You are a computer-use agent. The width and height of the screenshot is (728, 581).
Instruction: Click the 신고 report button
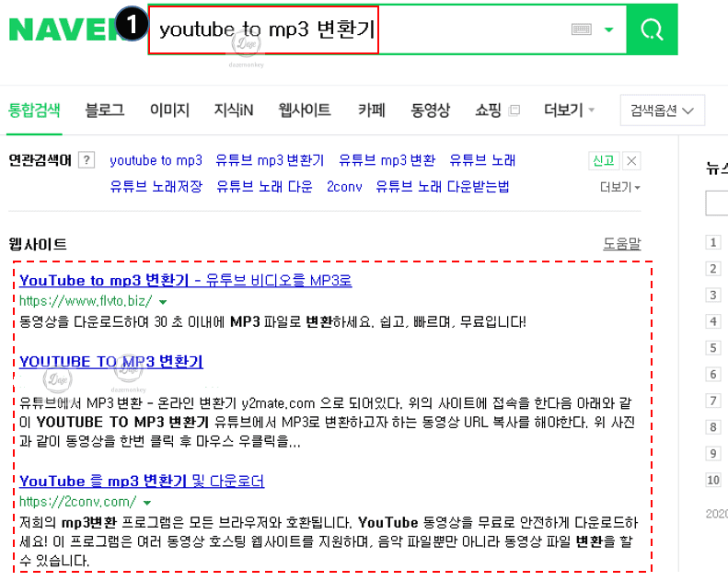click(x=604, y=161)
